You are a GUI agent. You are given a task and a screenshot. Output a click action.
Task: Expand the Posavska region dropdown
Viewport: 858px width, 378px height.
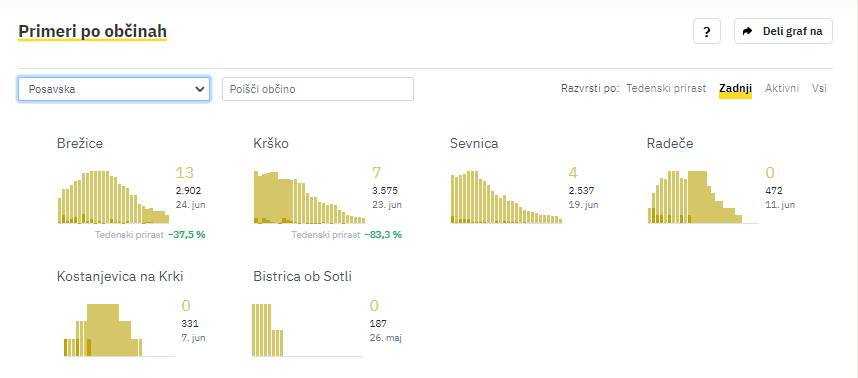(114, 89)
